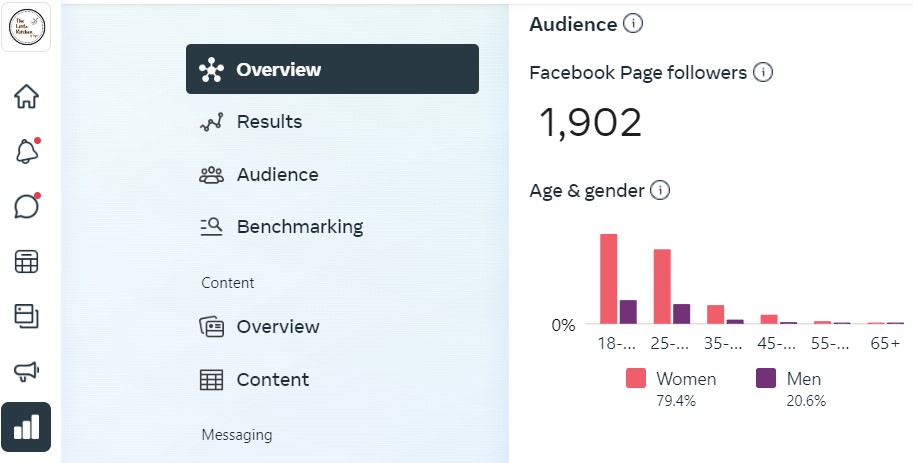Click the tallest Women bar for 18-24
Image resolution: width=913 pixels, height=463 pixels.
pos(608,278)
